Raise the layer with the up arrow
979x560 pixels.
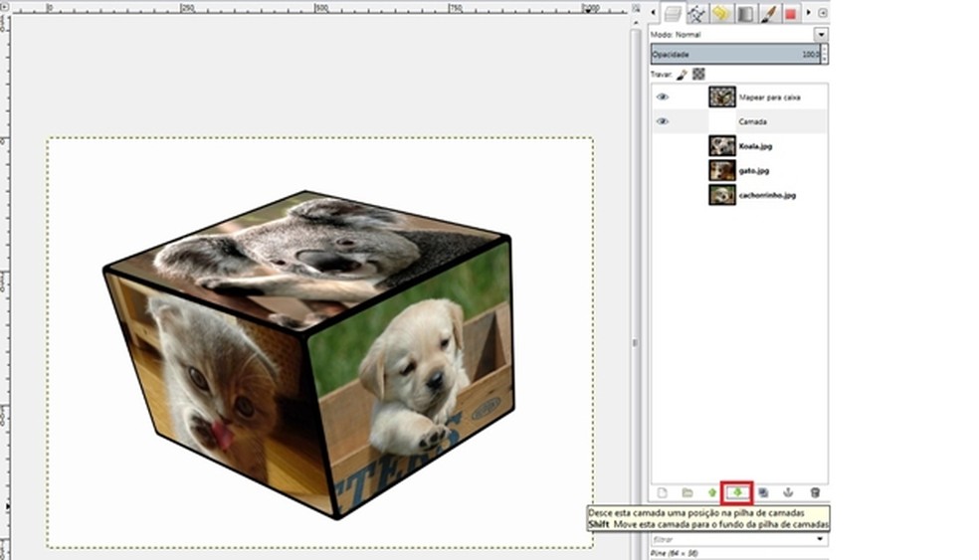click(x=711, y=492)
